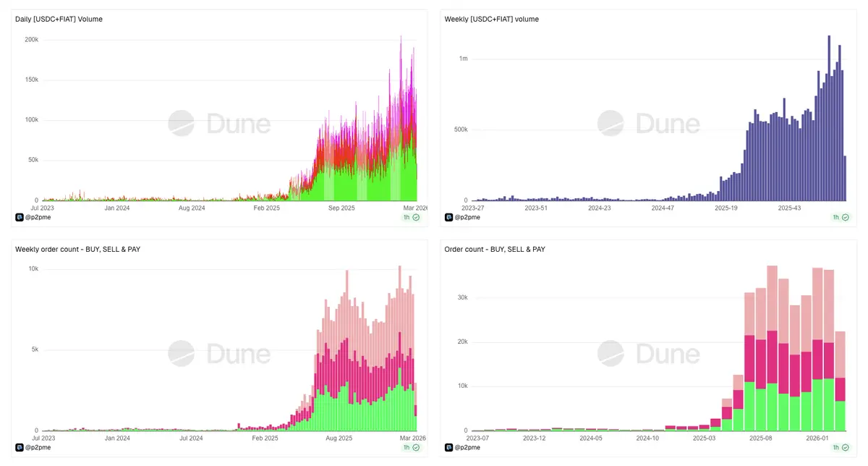Screen dimensions: 868x466
Task: Open @p2pme link under Weekly volume chart
Action: [466, 216]
